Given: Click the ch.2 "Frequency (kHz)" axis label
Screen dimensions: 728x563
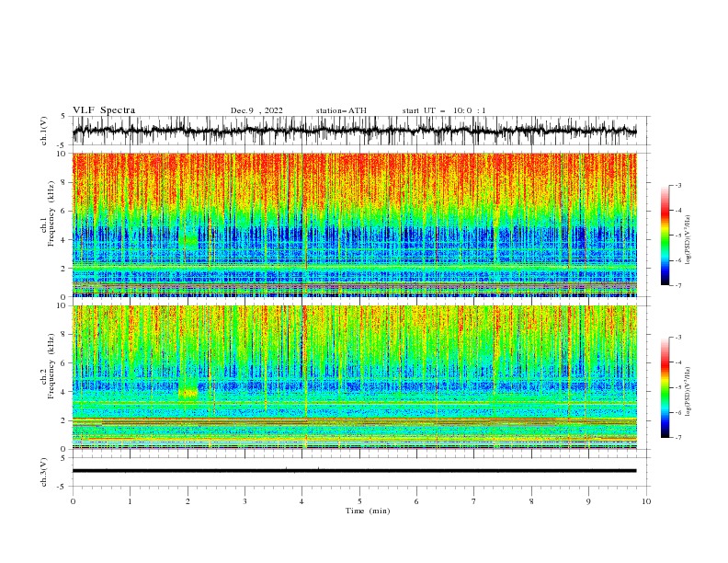Looking at the screenshot, I should point(51,366).
